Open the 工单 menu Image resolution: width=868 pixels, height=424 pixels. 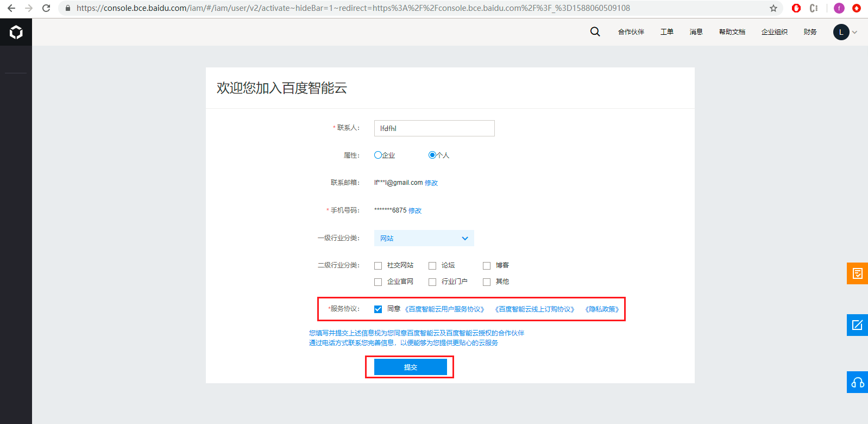point(667,32)
